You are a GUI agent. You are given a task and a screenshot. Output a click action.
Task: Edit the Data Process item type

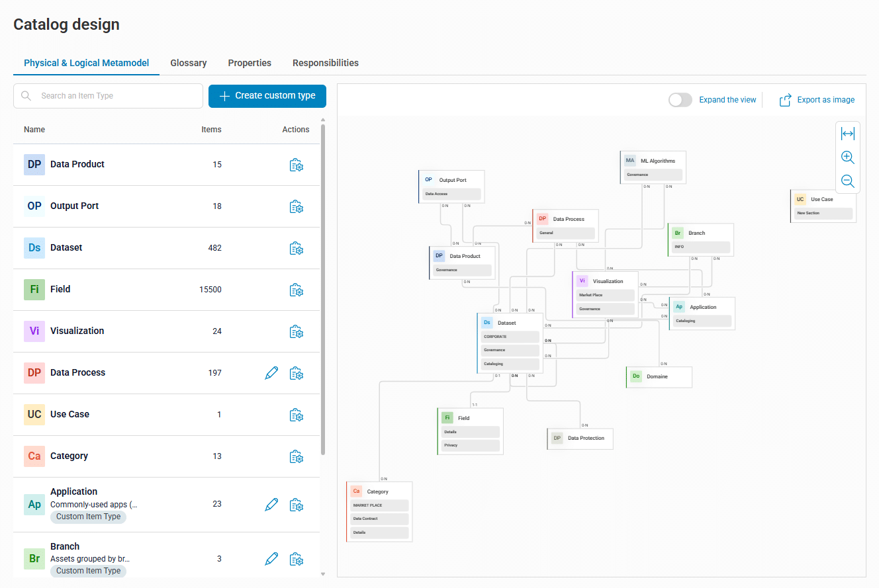(271, 372)
